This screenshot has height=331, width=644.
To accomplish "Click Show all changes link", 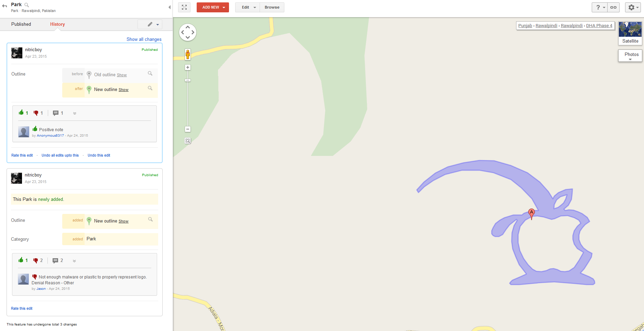I will pyautogui.click(x=144, y=39).
